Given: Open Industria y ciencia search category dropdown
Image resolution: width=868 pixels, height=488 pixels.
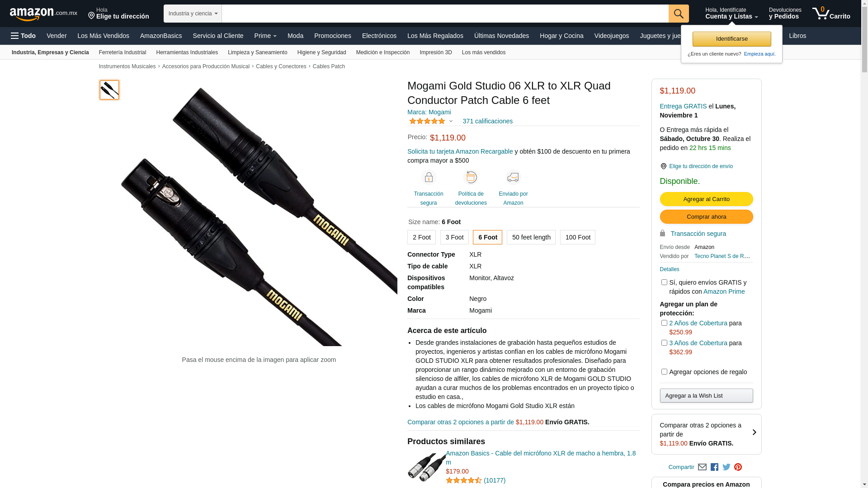Looking at the screenshot, I should click(193, 14).
